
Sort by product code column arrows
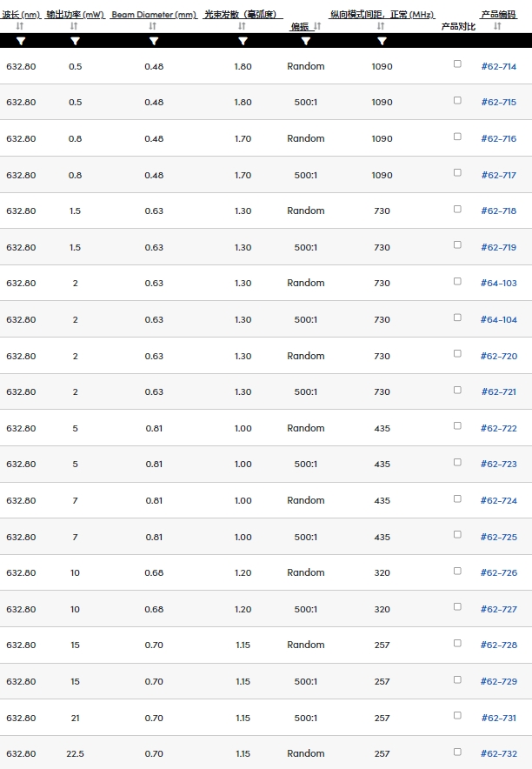pyautogui.click(x=498, y=26)
